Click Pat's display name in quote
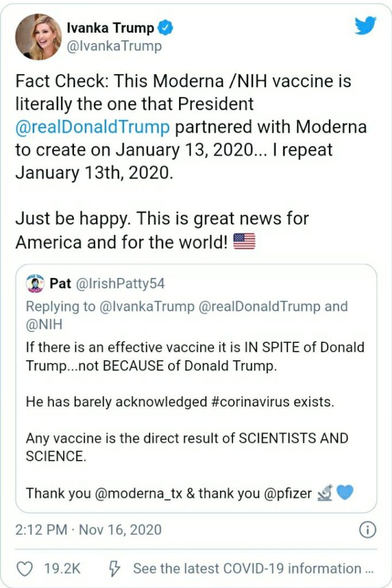Image resolution: width=392 pixels, height=588 pixels. (60, 284)
